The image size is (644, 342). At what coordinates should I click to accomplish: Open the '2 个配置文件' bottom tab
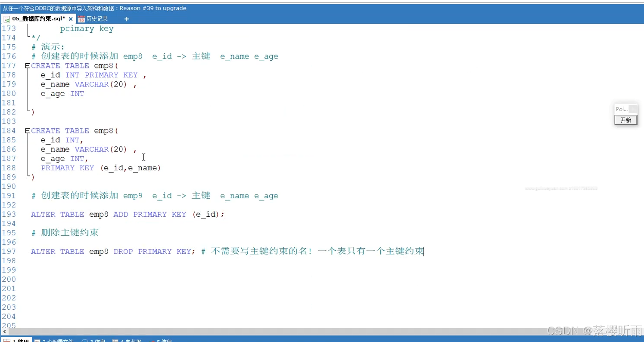[x=54, y=340]
